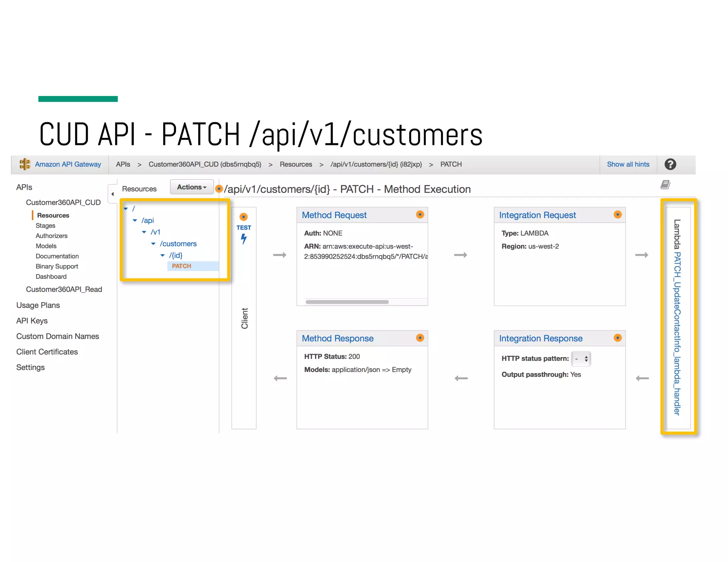Viewport: 728px width, 562px height.
Task: Click the Integration Request hint dot
Action: point(617,215)
